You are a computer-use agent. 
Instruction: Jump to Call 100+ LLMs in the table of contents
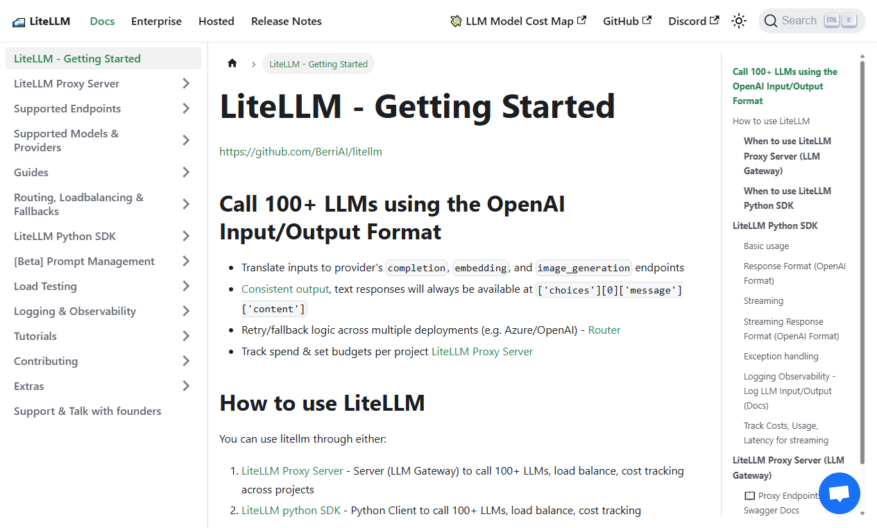(x=785, y=86)
